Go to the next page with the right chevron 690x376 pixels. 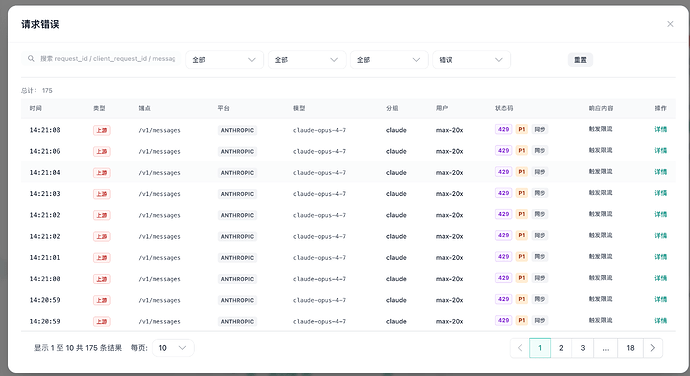653,348
